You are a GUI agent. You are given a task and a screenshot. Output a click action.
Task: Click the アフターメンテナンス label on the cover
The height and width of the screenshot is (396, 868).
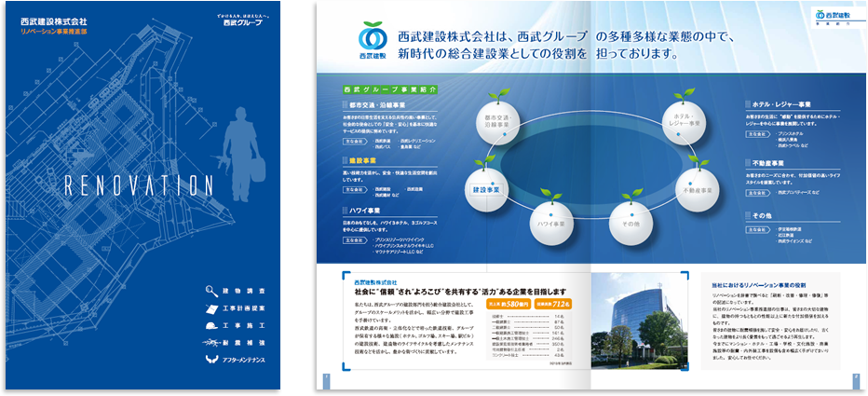pos(244,360)
